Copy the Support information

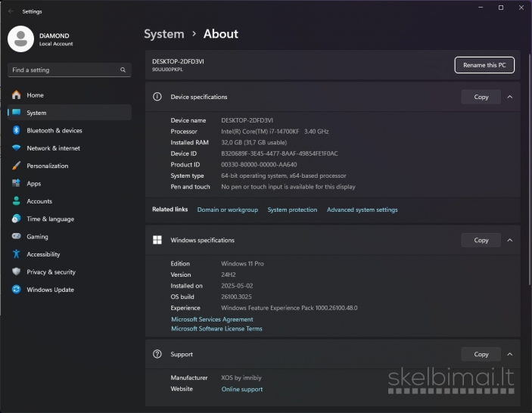coord(481,354)
